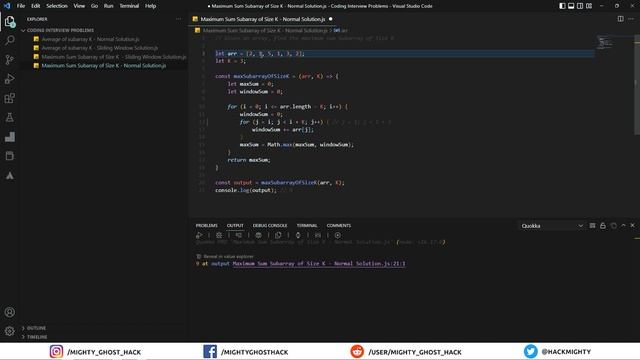The height and width of the screenshot is (360, 640).
Task: Open the File menu
Action: point(21,6)
